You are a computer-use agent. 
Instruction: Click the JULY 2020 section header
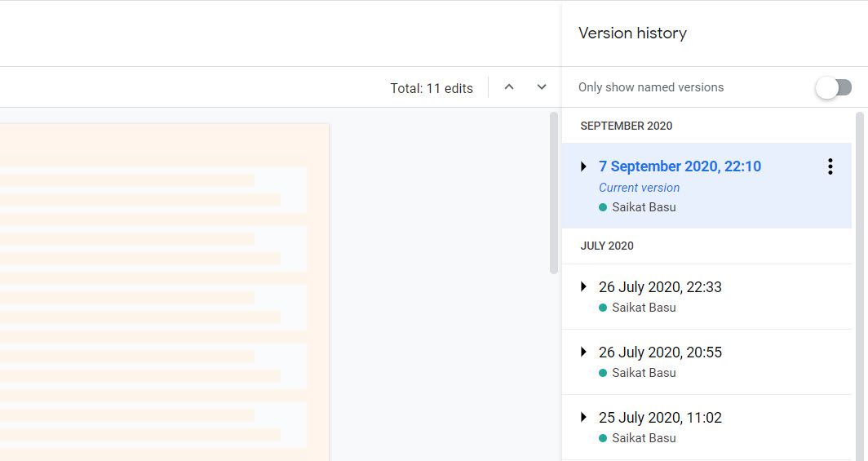(607, 246)
